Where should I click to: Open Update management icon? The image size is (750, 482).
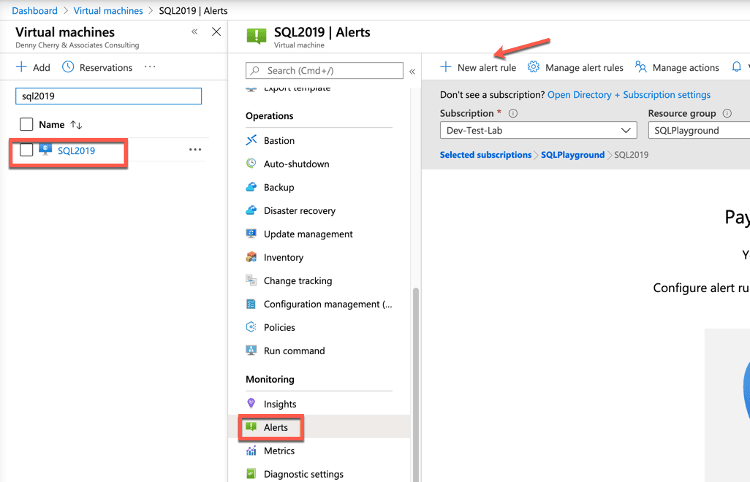[x=252, y=234]
